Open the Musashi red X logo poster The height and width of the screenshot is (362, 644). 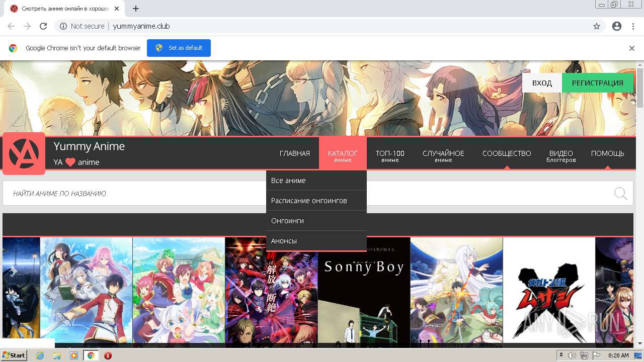point(549,292)
